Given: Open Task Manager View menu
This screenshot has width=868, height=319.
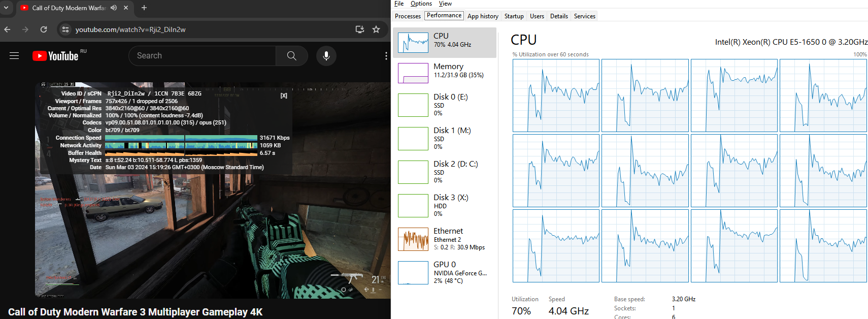Looking at the screenshot, I should pos(445,4).
